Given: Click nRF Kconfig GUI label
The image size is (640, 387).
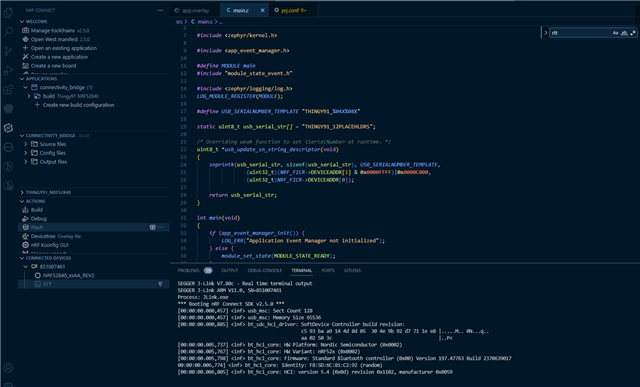Looking at the screenshot, I should pyautogui.click(x=49, y=245).
